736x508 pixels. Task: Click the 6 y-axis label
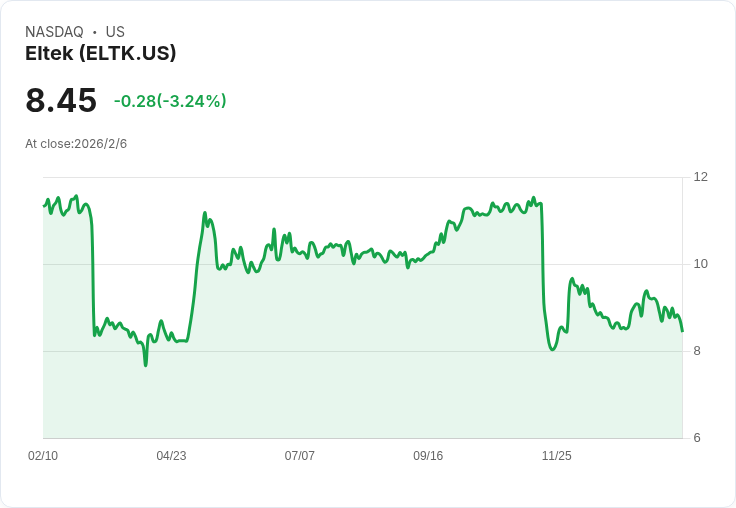pyautogui.click(x=697, y=438)
